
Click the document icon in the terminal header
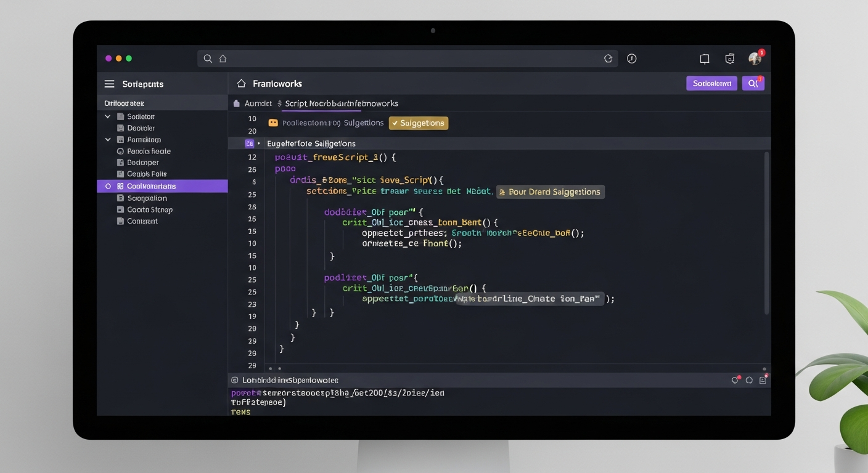coord(763,380)
